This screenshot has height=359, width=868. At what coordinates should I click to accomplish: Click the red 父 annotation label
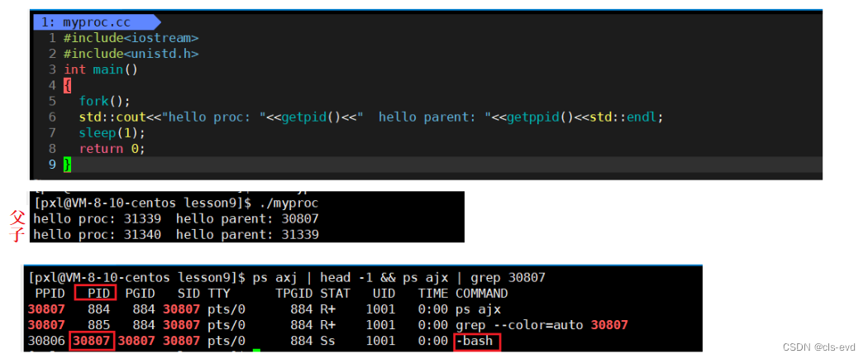click(x=18, y=218)
